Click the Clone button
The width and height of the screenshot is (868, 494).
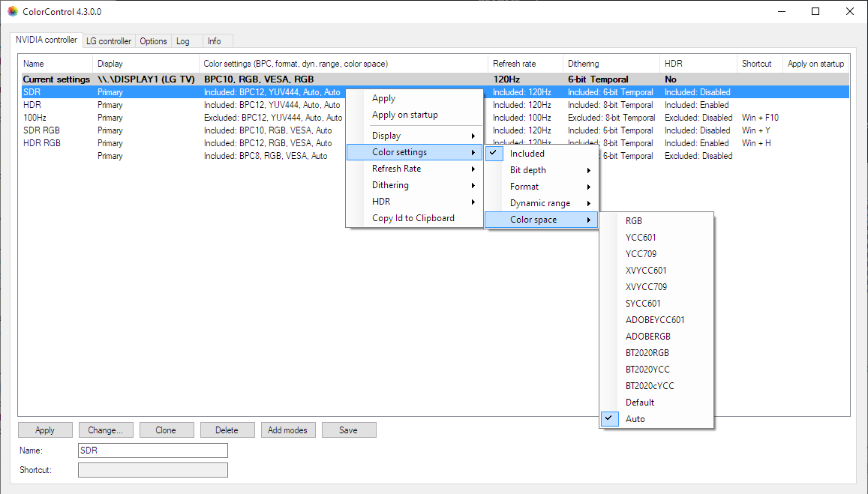pyautogui.click(x=166, y=430)
